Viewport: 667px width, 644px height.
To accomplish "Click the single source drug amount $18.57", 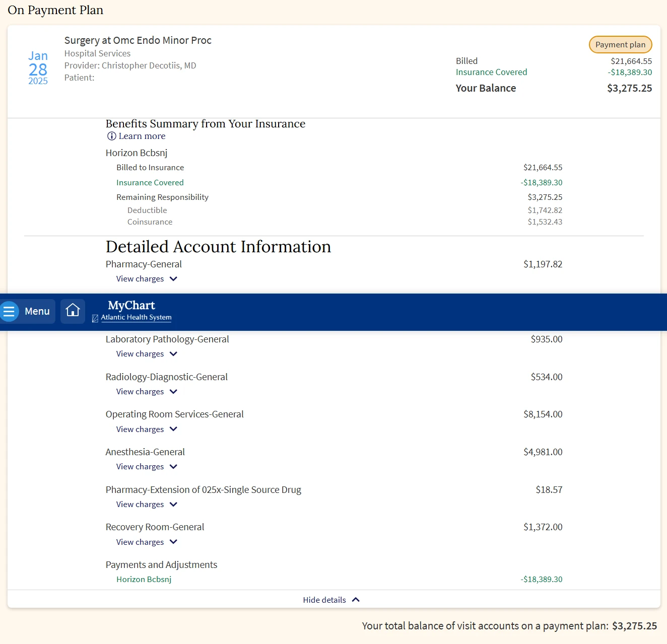I will coord(549,490).
